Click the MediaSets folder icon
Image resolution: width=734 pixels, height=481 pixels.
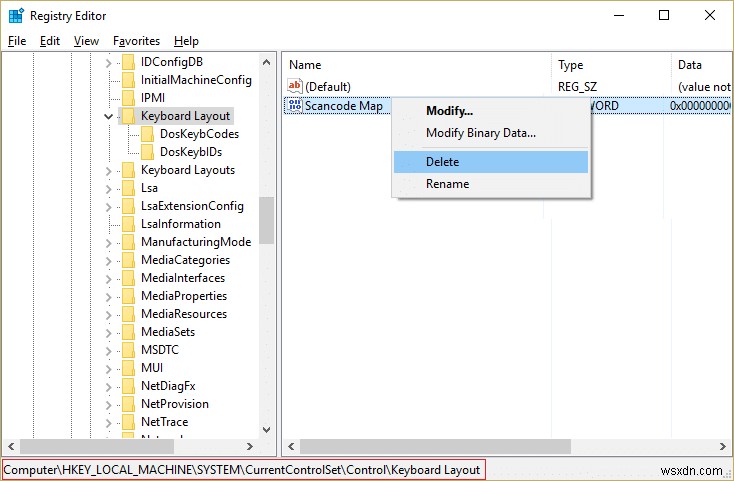tap(128, 332)
